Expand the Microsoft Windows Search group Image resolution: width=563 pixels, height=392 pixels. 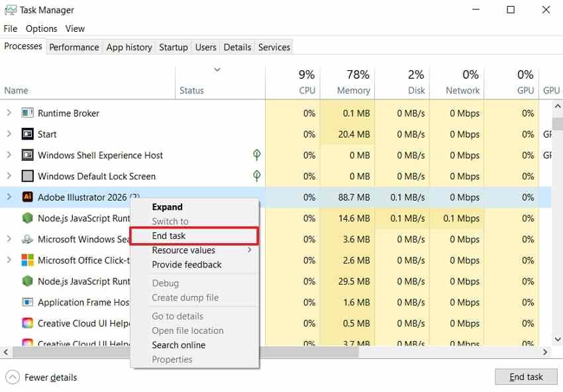click(9, 239)
